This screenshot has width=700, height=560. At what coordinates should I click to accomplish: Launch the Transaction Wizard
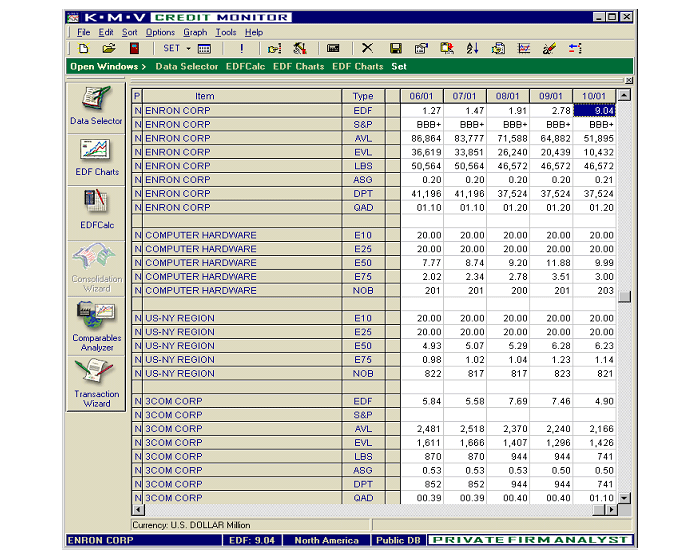click(x=96, y=381)
